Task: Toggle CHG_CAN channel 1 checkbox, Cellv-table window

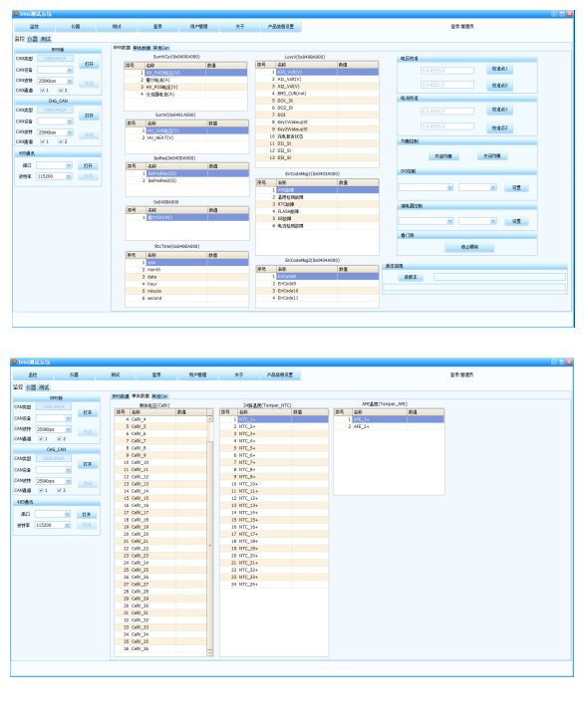Action: (41, 490)
